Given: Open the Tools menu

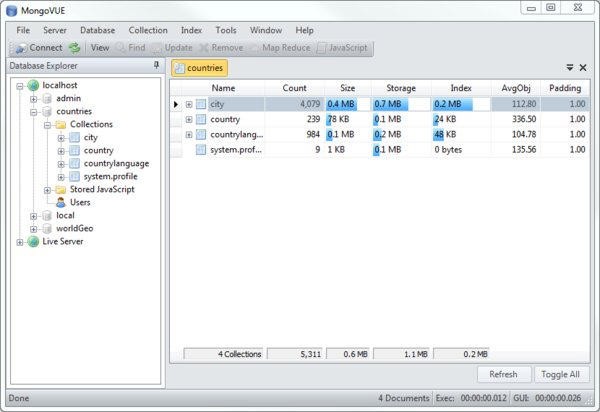Looking at the screenshot, I should pos(226,30).
